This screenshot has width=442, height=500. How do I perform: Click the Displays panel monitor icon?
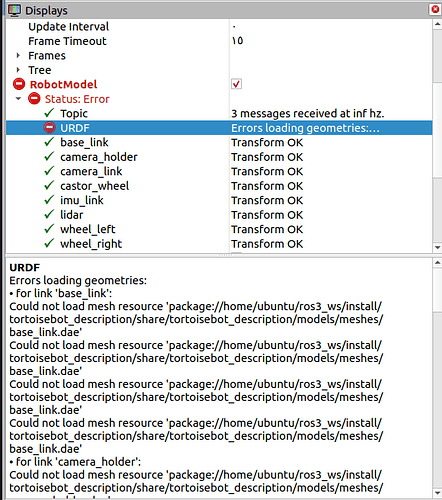coord(14,10)
